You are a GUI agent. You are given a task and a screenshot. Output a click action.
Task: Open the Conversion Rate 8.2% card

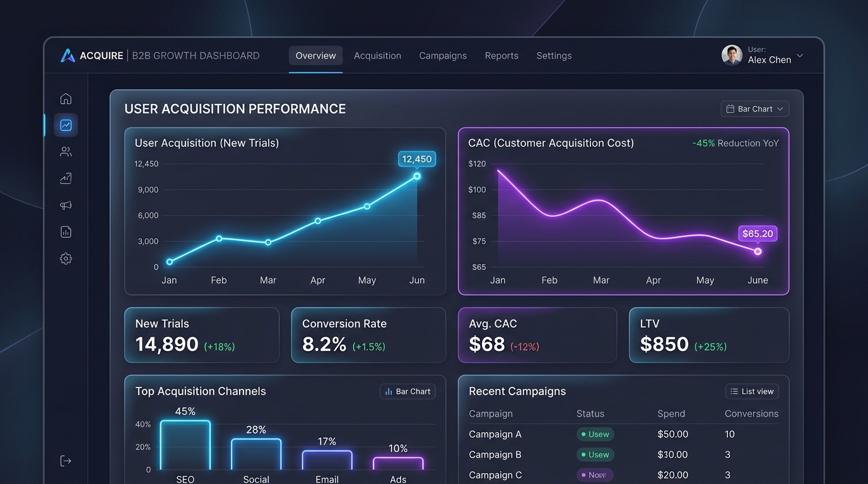(x=368, y=335)
